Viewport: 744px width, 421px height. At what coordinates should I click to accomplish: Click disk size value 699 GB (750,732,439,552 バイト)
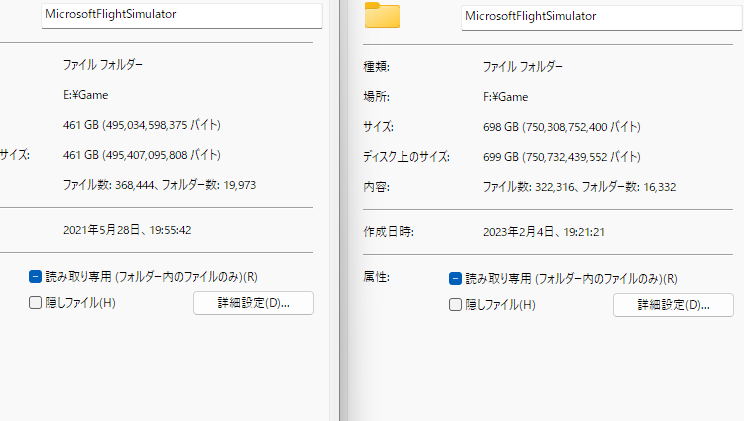(562, 157)
